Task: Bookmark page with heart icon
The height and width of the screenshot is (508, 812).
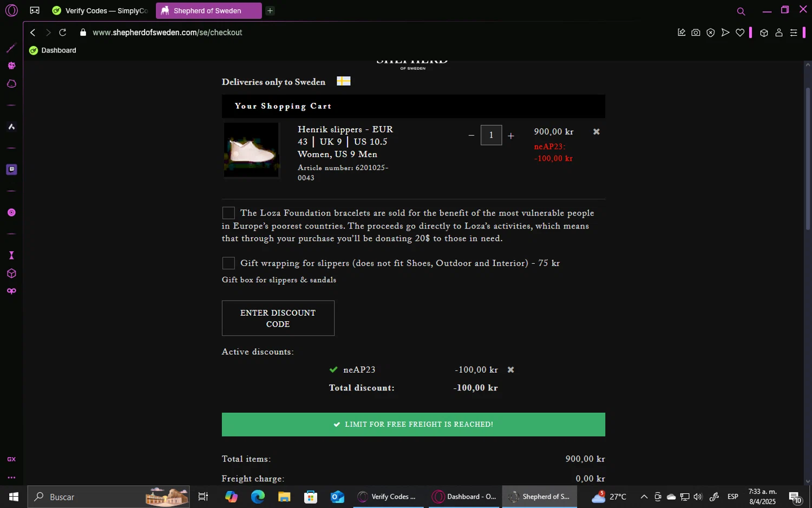Action: (740, 32)
